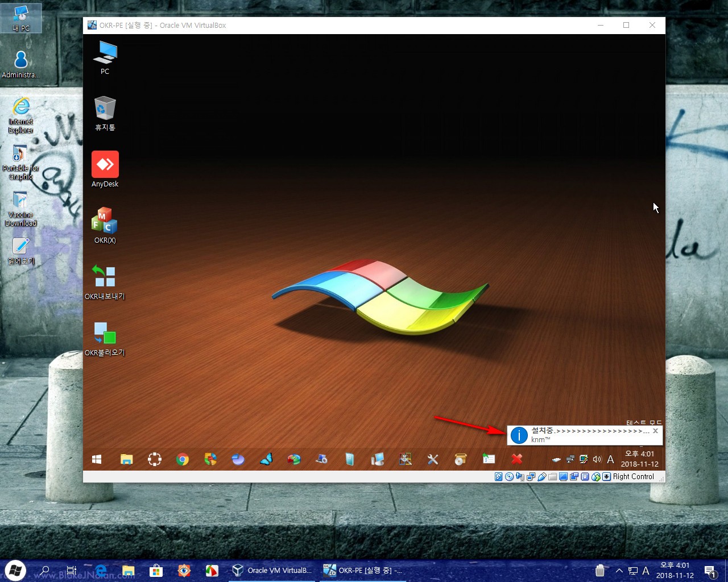Viewport: 728px width, 582px height.
Task: Launch Edge from the host taskbar
Action: click(101, 571)
